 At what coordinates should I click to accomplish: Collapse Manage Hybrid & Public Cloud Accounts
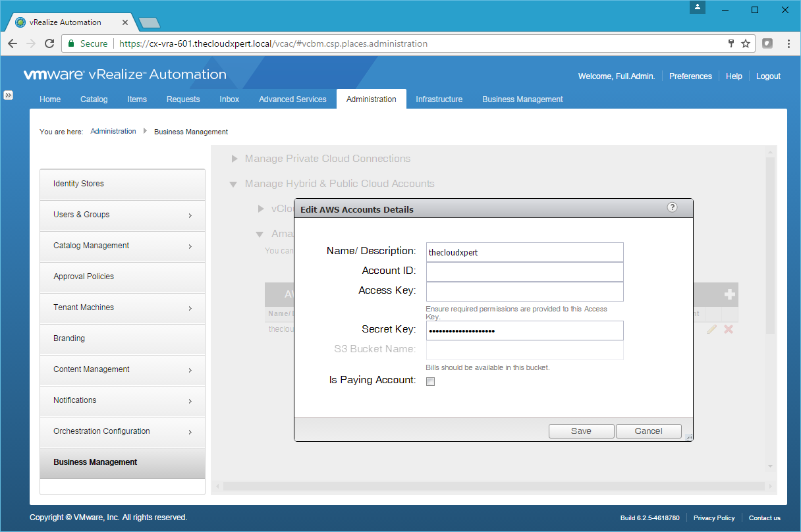tap(233, 184)
